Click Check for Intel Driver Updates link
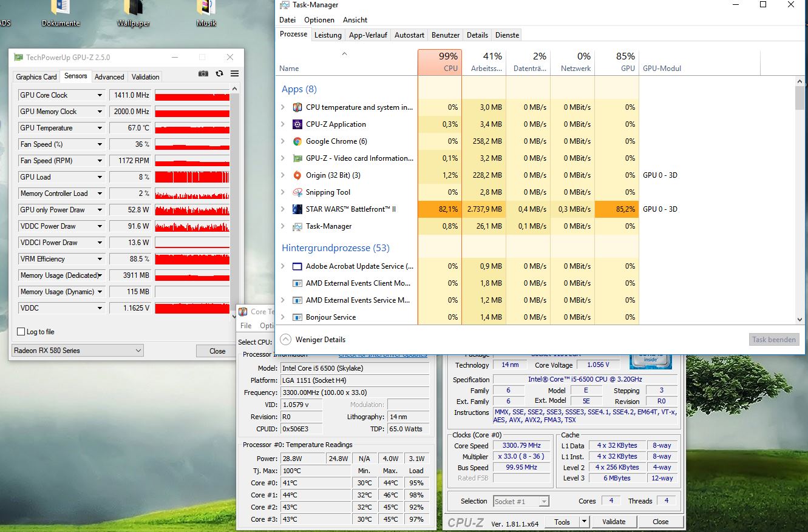This screenshot has width=808, height=532. pyautogui.click(x=382, y=355)
